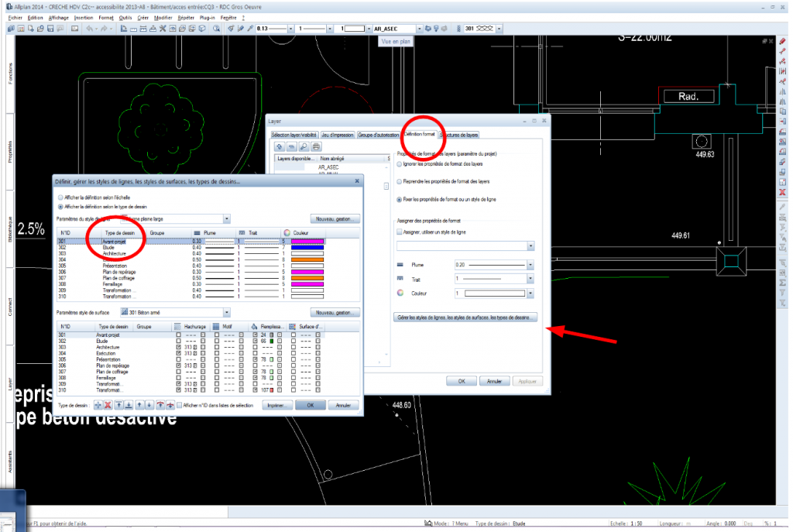Switch to 'Groupe d'autorisation' tab
The width and height of the screenshot is (793, 532).
click(378, 135)
